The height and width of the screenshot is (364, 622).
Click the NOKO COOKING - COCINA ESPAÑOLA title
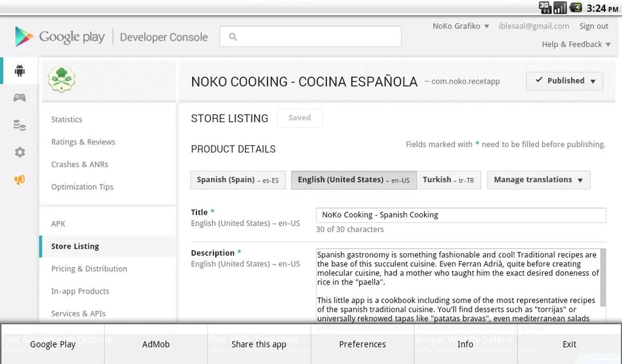[304, 82]
